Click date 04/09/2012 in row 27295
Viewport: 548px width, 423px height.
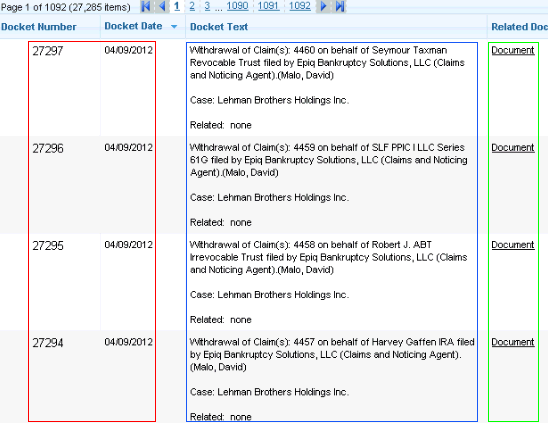[129, 245]
